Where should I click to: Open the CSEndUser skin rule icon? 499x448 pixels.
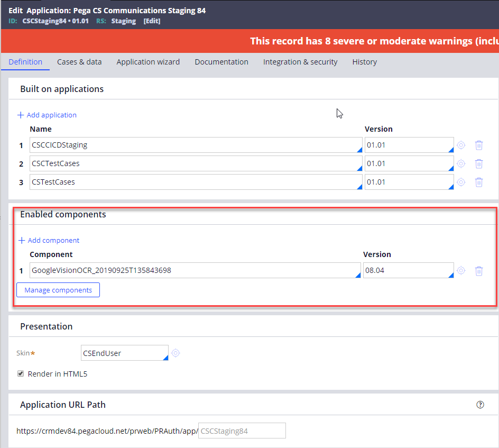(175, 353)
